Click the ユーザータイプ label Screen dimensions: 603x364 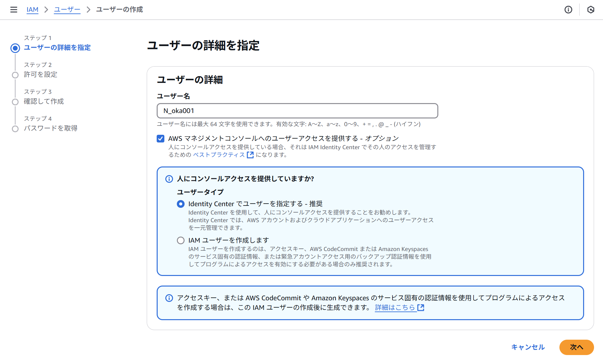click(200, 192)
